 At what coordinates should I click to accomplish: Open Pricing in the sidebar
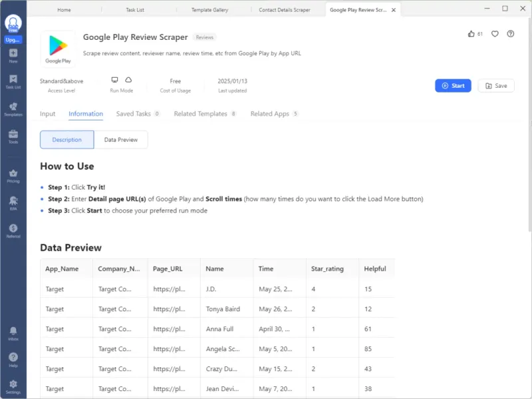point(13,176)
